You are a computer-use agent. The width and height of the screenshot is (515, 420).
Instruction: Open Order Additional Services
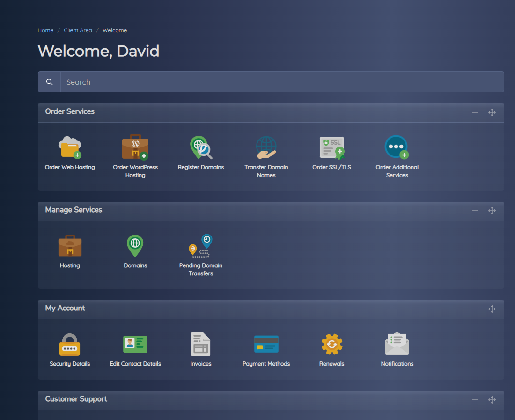(x=397, y=147)
